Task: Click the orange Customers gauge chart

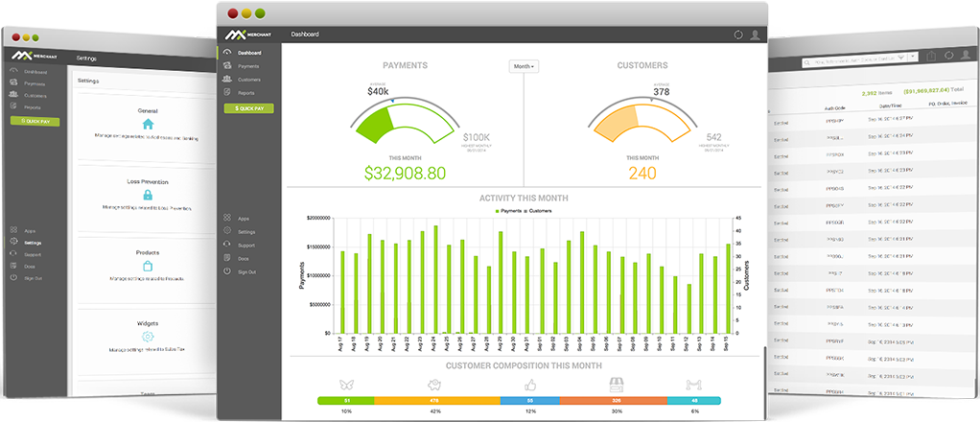Action: (x=642, y=122)
